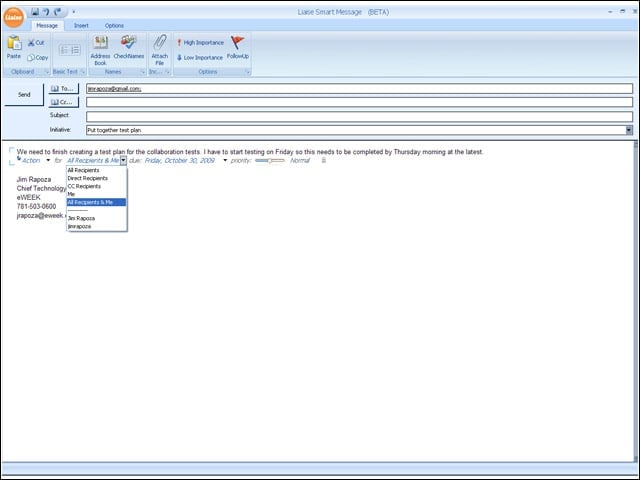Focus the Cc address field
Image resolution: width=640 pixels, height=480 pixels.
[359, 102]
